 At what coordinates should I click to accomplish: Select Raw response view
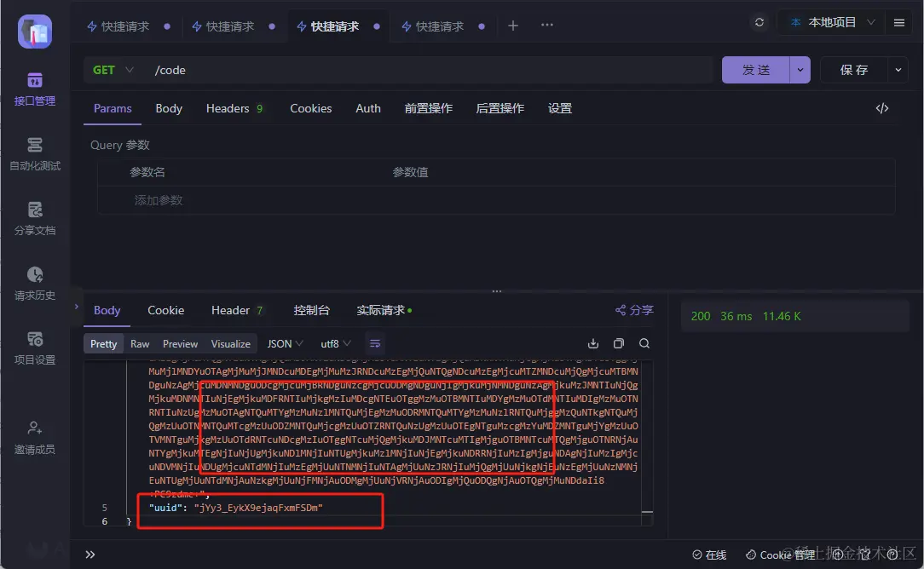[140, 344]
